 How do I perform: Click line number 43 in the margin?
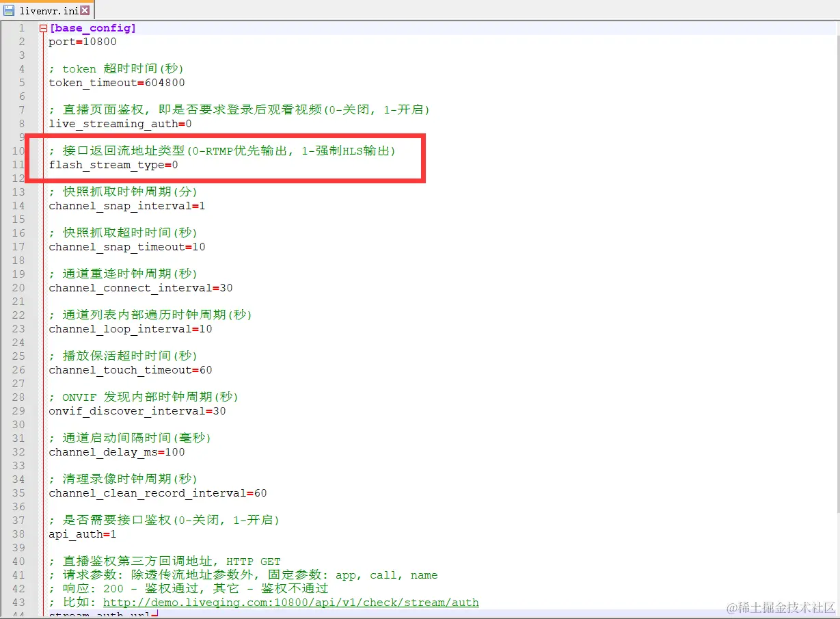pyautogui.click(x=18, y=603)
